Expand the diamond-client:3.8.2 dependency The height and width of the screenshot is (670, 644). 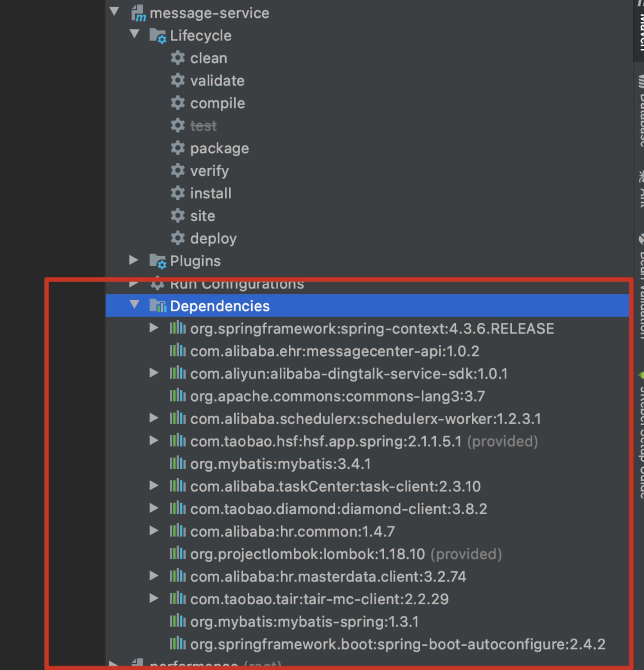click(x=154, y=508)
